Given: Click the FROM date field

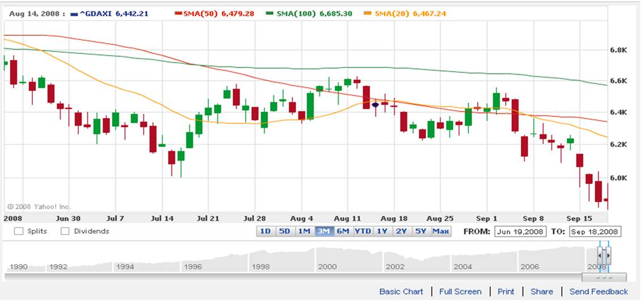Looking at the screenshot, I should point(520,232).
